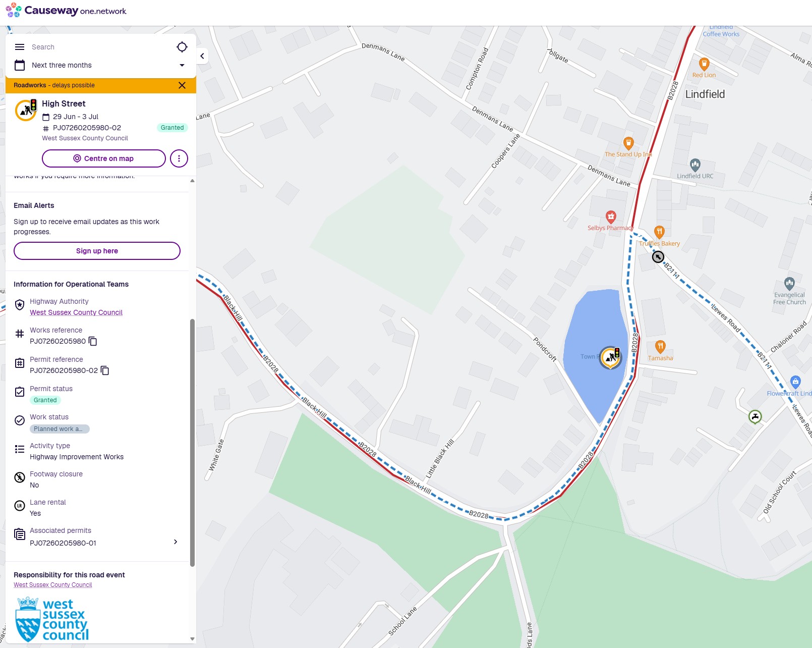Image resolution: width=812 pixels, height=648 pixels.
Task: Click the Permit status checkbox icon
Action: tap(20, 392)
